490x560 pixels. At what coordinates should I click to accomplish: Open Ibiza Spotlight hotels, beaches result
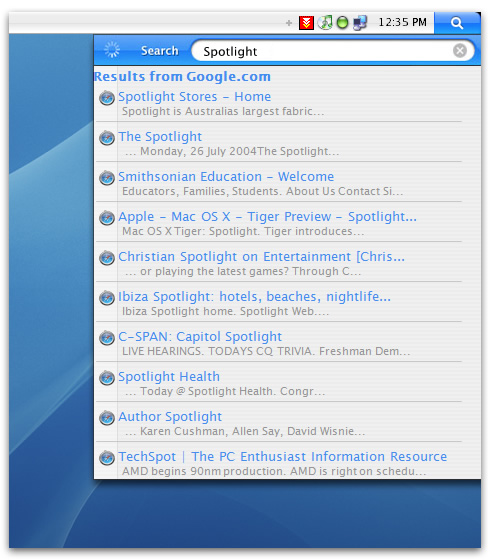click(254, 297)
